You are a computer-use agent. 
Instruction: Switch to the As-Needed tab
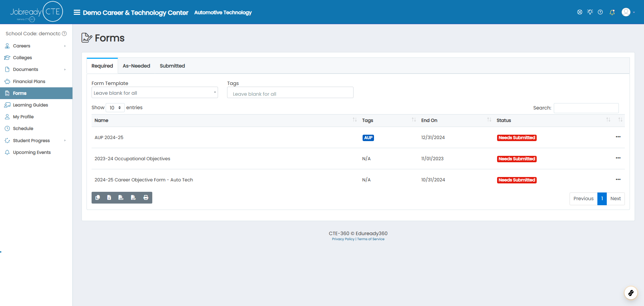tap(136, 66)
